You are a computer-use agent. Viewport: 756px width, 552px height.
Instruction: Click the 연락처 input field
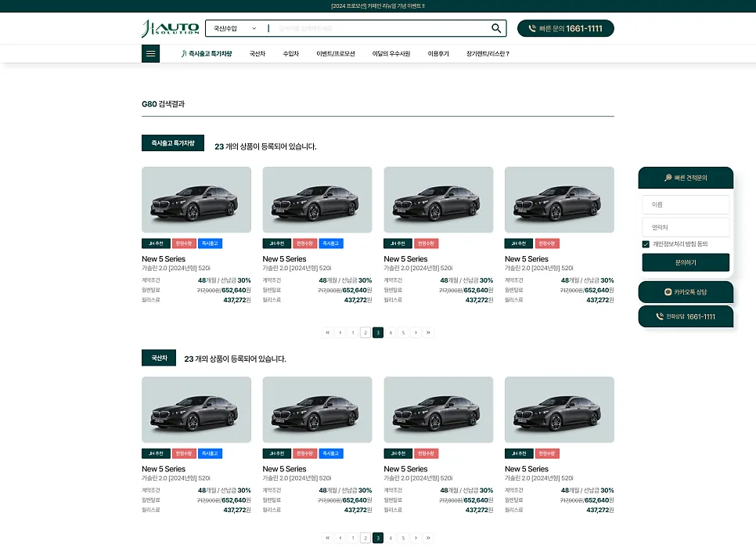pos(686,227)
